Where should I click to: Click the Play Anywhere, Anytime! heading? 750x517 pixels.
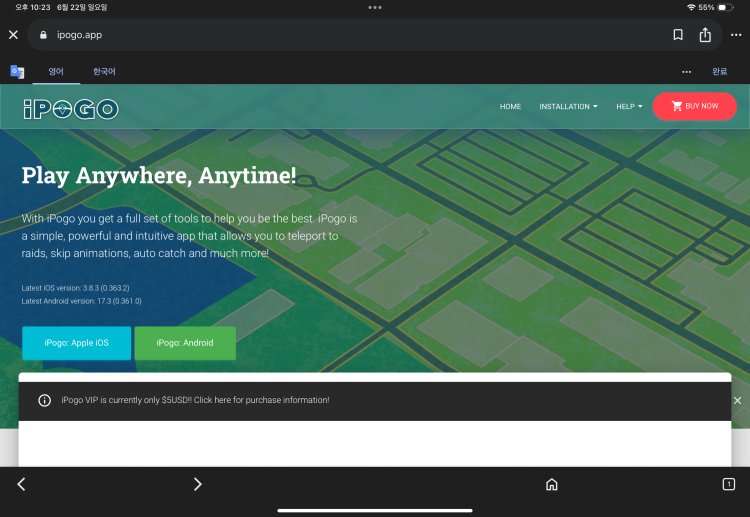coord(159,176)
